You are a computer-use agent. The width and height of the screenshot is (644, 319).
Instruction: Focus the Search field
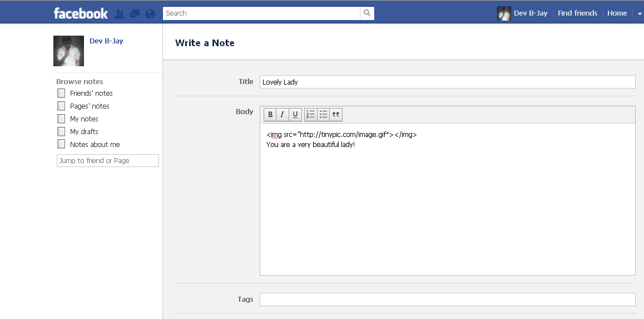(x=261, y=13)
